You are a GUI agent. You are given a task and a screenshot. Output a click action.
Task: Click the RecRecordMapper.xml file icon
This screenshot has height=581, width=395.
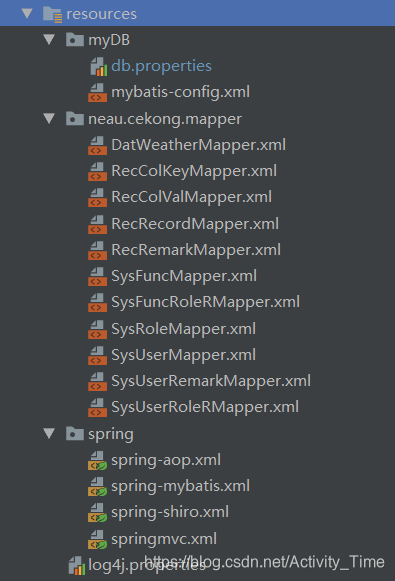[97, 224]
